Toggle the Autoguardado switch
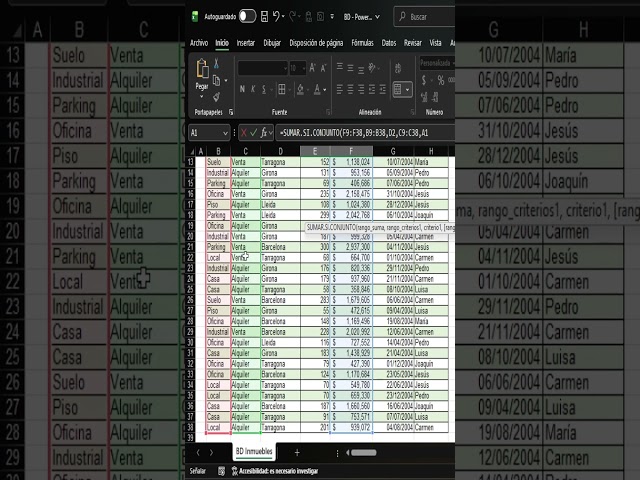The width and height of the screenshot is (640, 480). coord(247,16)
